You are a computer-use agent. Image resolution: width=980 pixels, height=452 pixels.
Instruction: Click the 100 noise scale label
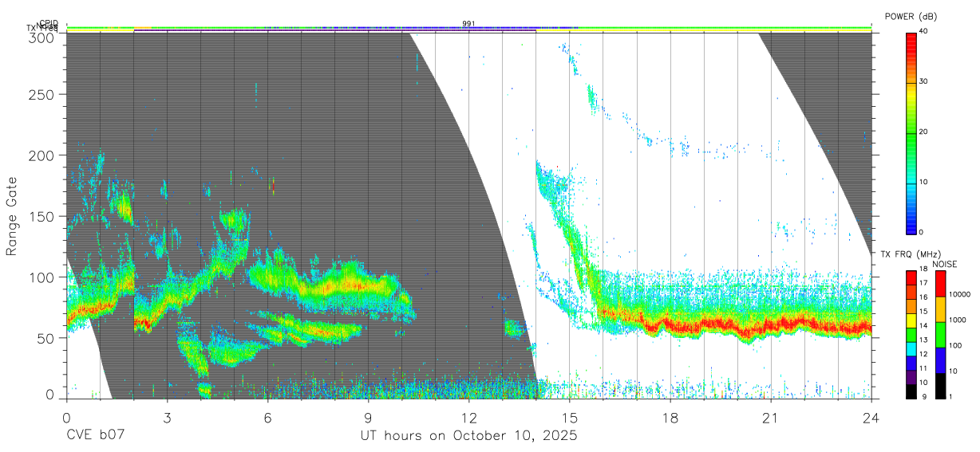tap(954, 345)
